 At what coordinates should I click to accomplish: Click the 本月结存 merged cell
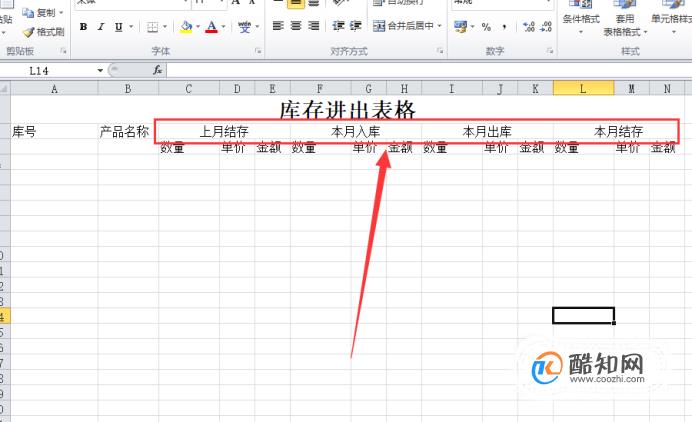[619, 132]
